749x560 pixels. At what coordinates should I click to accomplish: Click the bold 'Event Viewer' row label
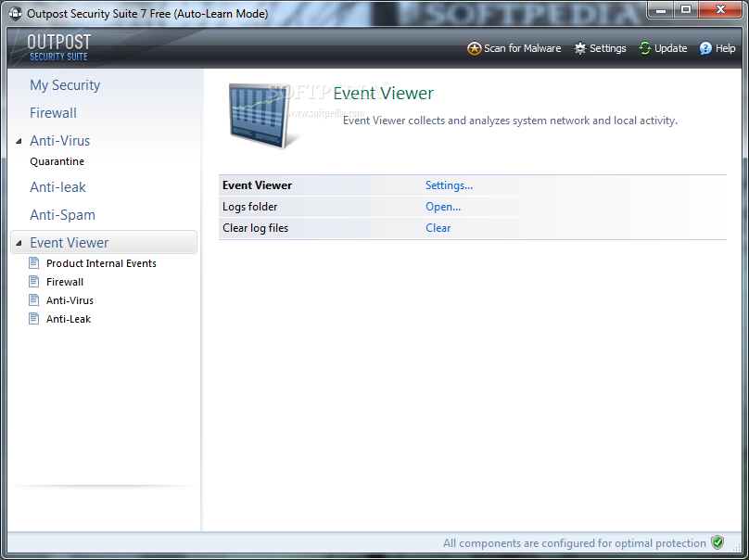pos(257,185)
